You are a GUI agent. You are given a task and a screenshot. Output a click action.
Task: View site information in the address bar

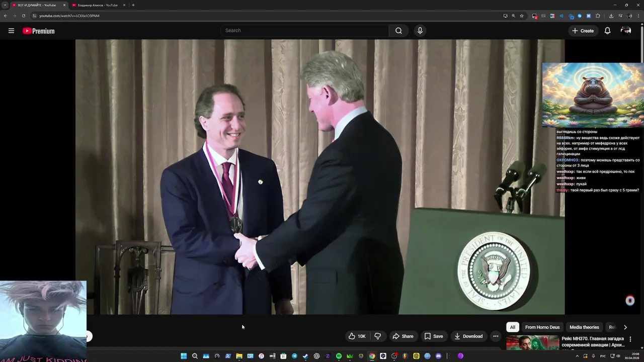34,16
